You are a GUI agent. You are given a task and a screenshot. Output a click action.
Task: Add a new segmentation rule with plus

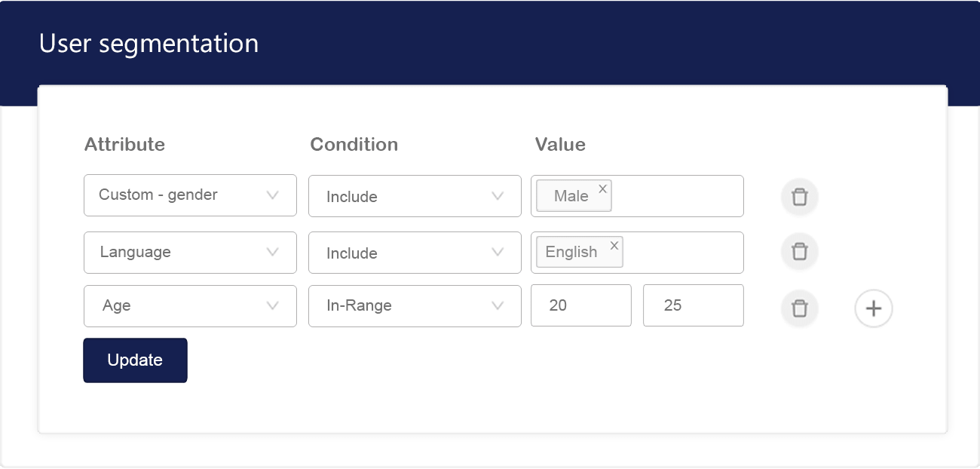pyautogui.click(x=874, y=308)
